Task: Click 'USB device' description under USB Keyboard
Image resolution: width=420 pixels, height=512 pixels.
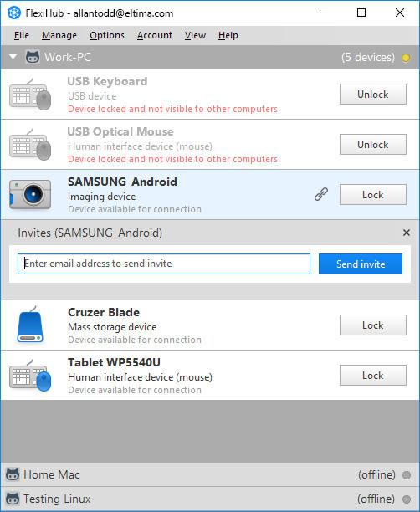Action: pyautogui.click(x=92, y=96)
